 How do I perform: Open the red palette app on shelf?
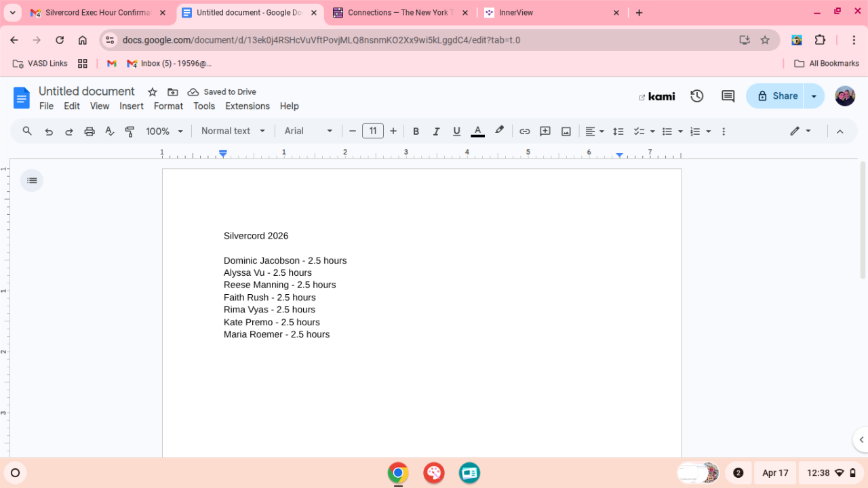(x=434, y=472)
